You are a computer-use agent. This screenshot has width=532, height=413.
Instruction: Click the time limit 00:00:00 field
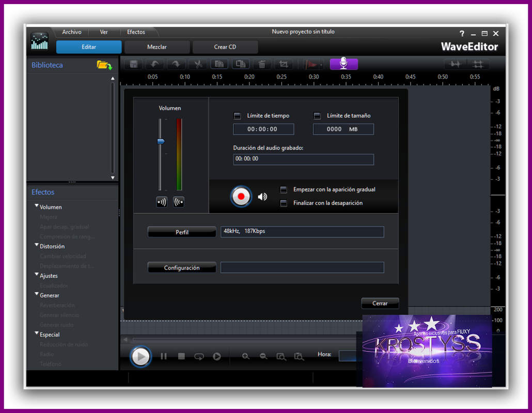(263, 129)
